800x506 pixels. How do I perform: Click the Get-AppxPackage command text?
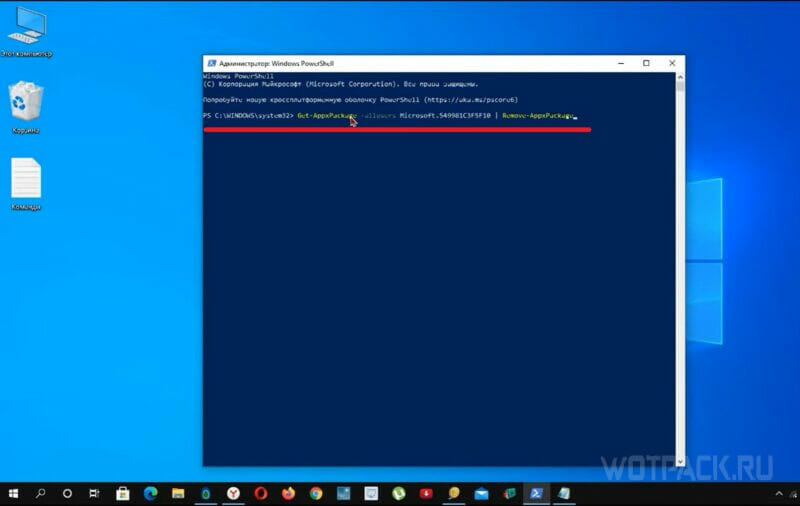[327, 116]
